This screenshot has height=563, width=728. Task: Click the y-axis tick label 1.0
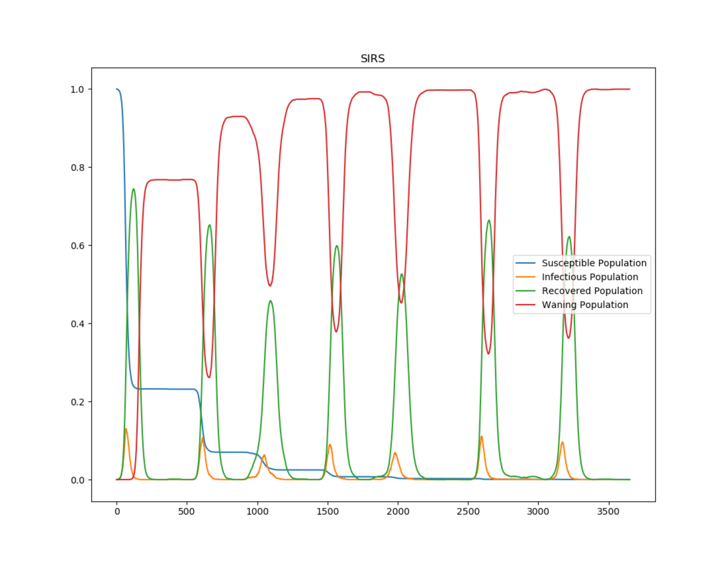tap(77, 90)
